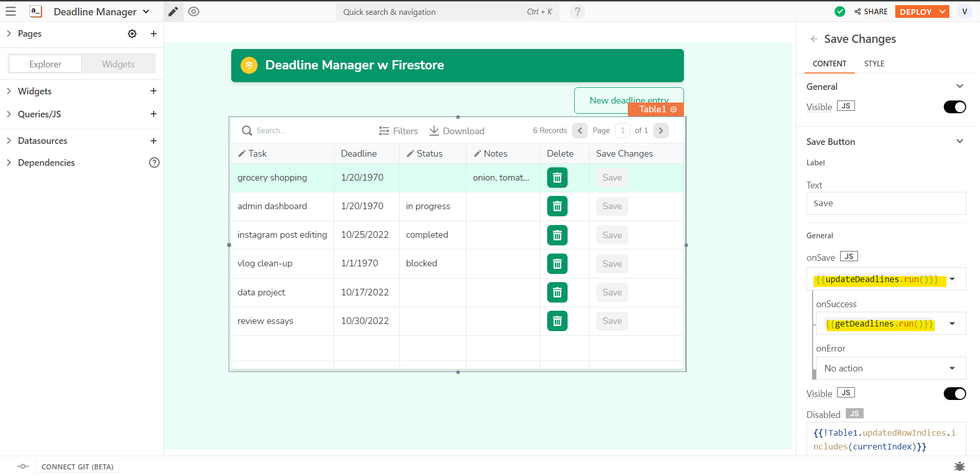Switch to the Widgets tab
This screenshot has height=476, width=980.
(x=118, y=64)
